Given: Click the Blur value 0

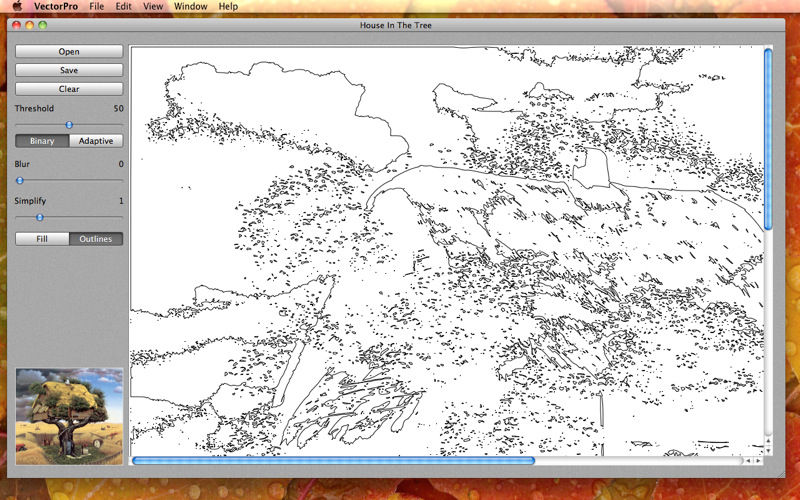Looking at the screenshot, I should [121, 164].
